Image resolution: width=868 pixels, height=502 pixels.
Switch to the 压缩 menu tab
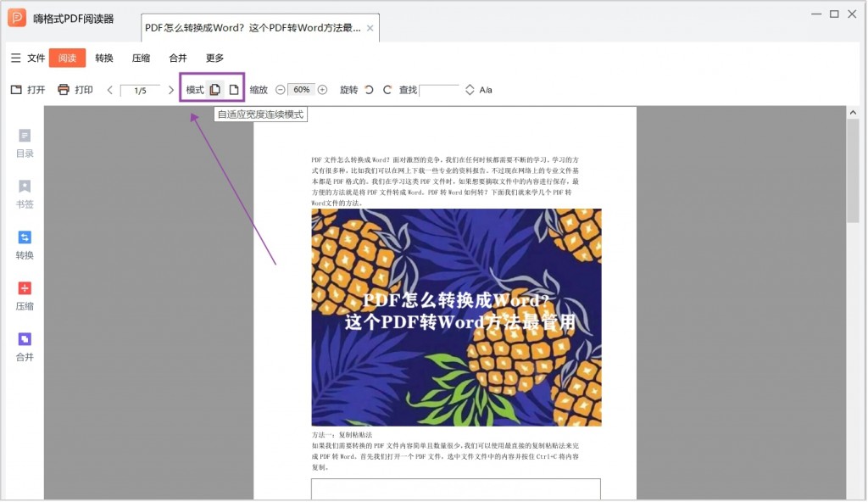tap(142, 58)
